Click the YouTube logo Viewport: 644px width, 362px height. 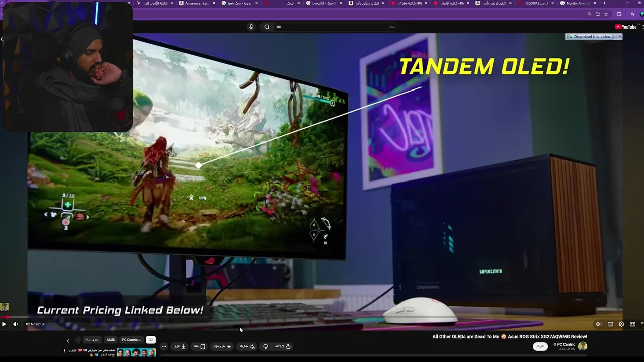[626, 27]
